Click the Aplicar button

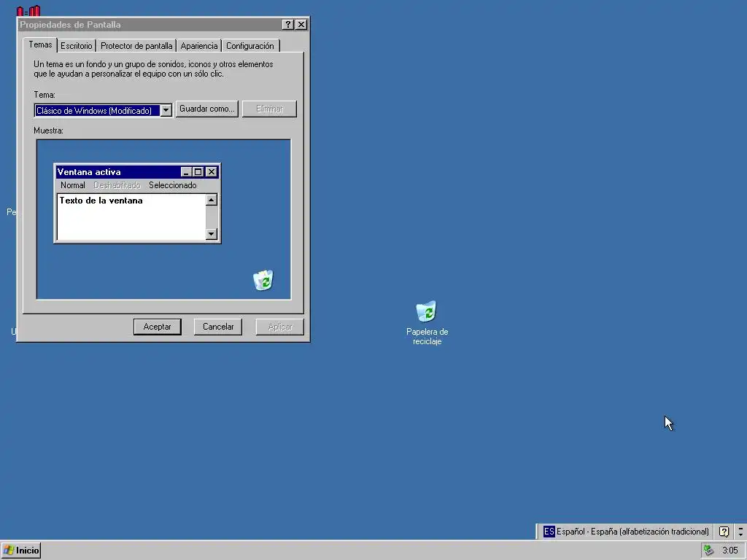[x=279, y=327]
